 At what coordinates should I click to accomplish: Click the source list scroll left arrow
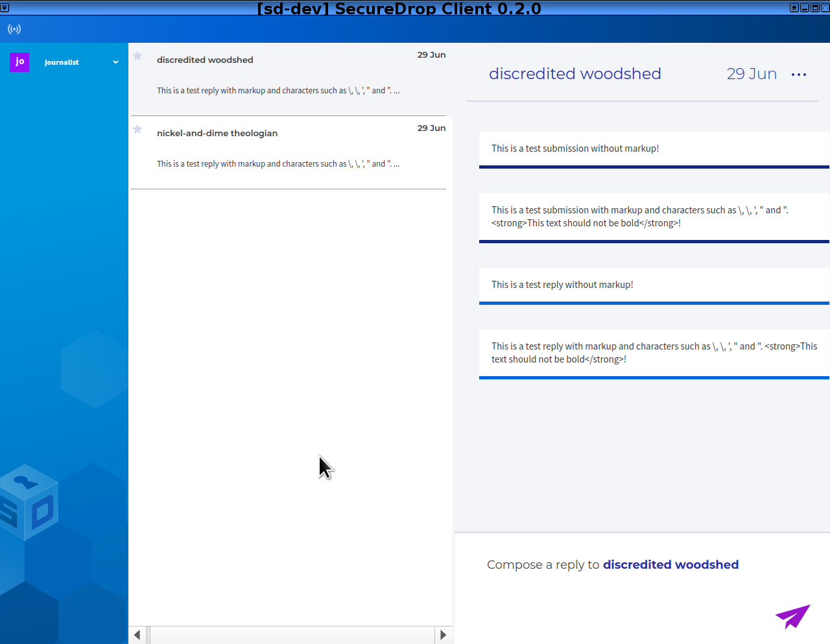pyautogui.click(x=137, y=635)
